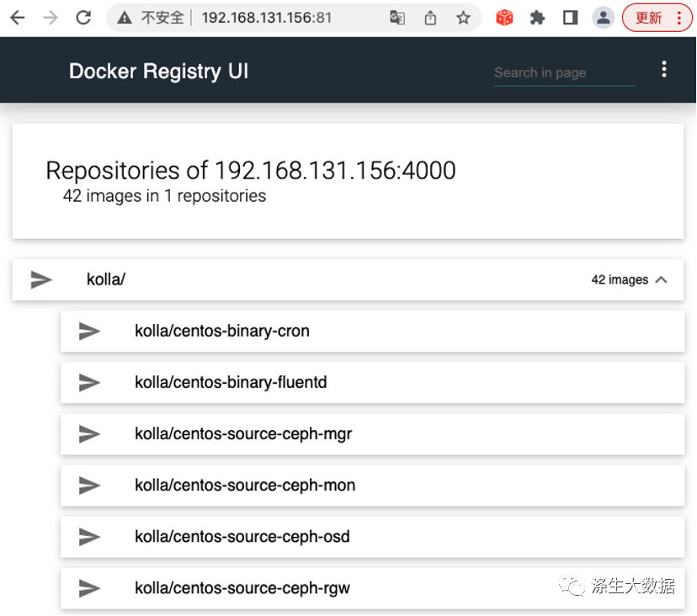
Task: Go back with the browser back arrow
Action: tap(18, 18)
